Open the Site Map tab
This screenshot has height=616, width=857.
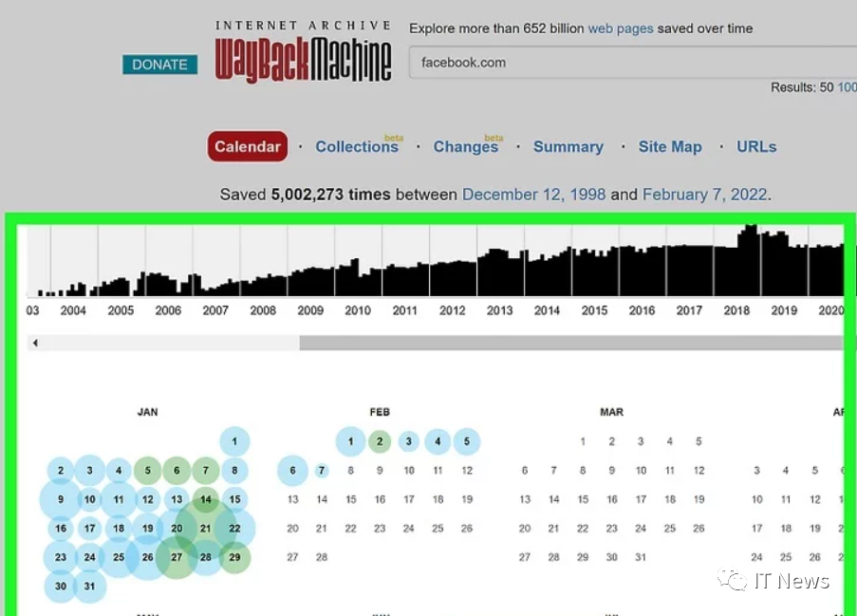[670, 146]
